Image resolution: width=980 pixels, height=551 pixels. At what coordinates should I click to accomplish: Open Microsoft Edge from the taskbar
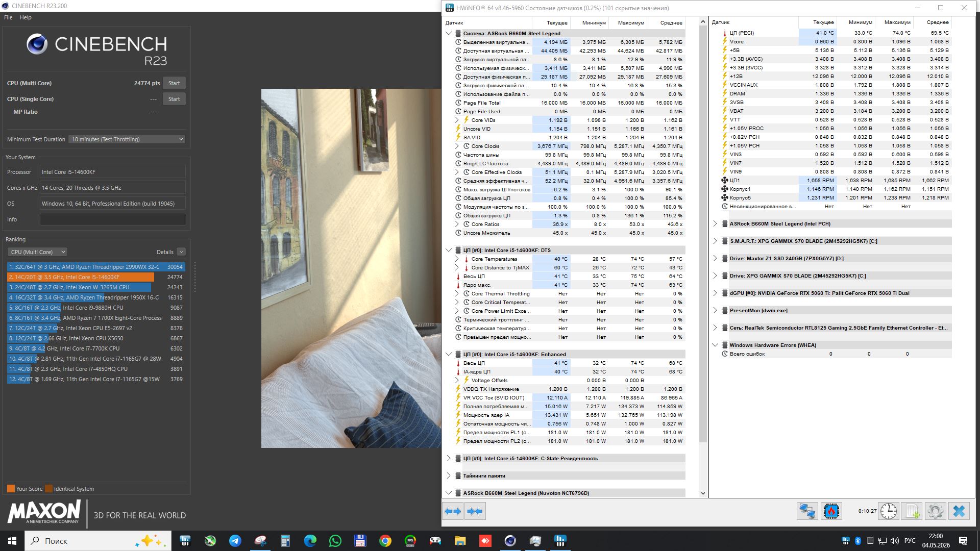[310, 541]
